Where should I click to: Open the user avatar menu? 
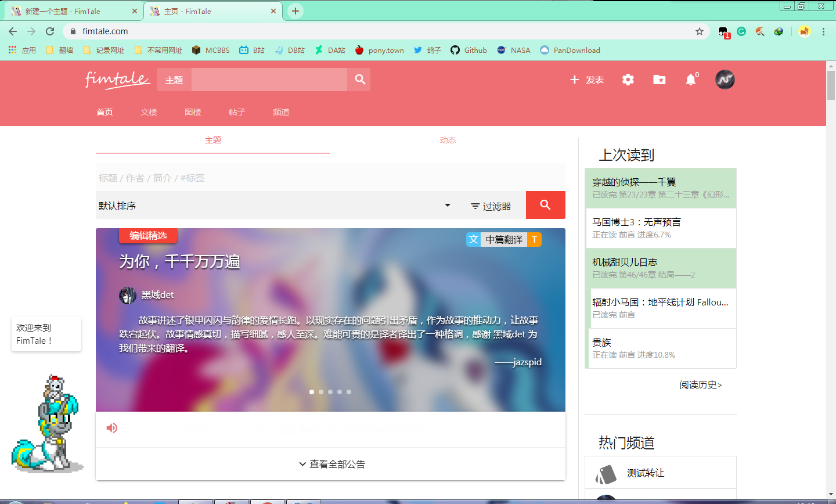(x=725, y=80)
